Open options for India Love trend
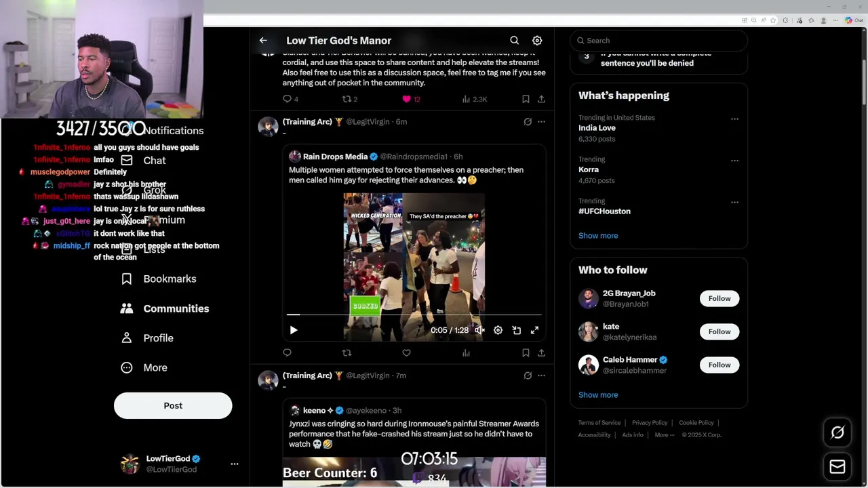 click(734, 119)
